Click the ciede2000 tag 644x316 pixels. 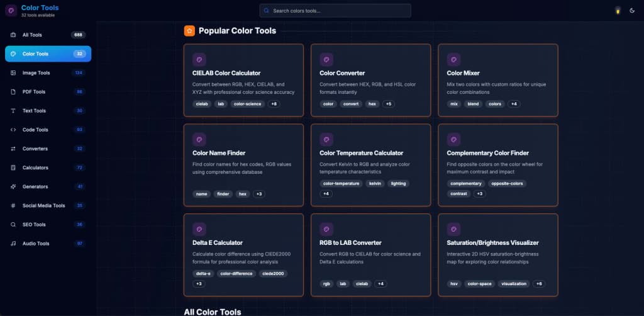273,274
